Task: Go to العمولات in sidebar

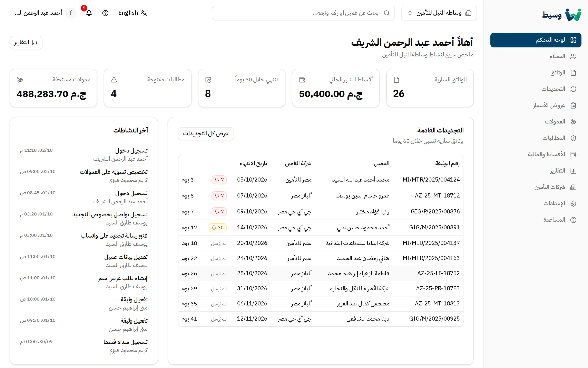Action: 536,122
